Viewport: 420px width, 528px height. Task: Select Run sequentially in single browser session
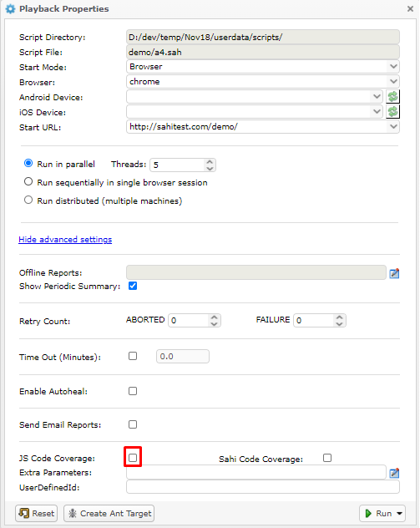point(28,182)
